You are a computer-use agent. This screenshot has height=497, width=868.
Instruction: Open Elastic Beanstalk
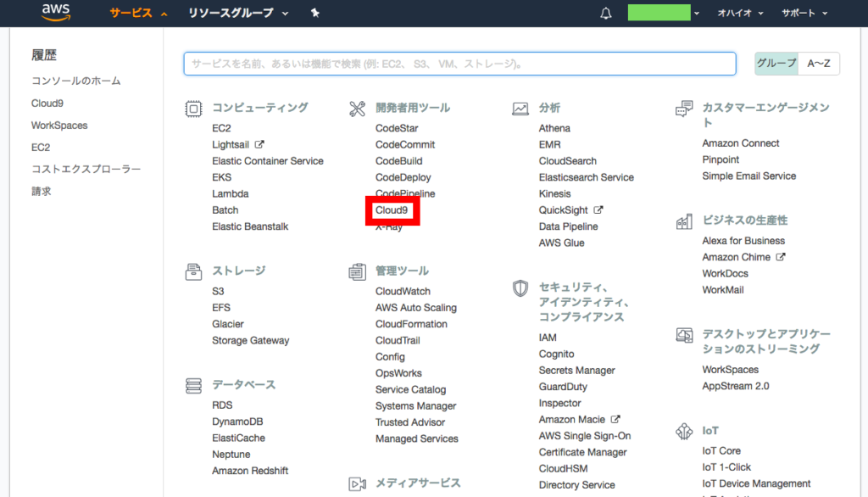[250, 226]
